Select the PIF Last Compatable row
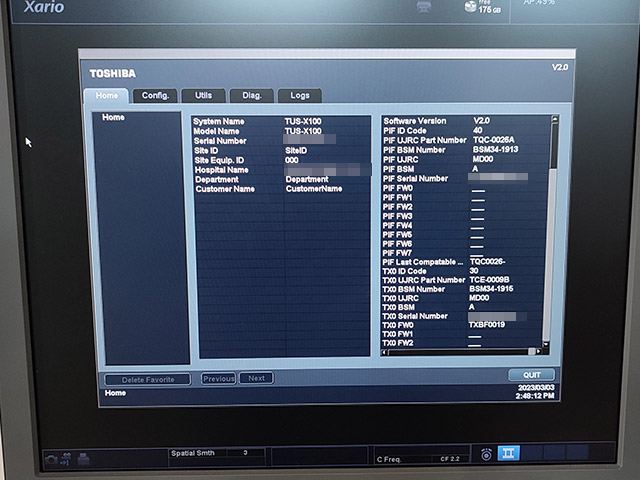The width and height of the screenshot is (640, 480). (464, 262)
